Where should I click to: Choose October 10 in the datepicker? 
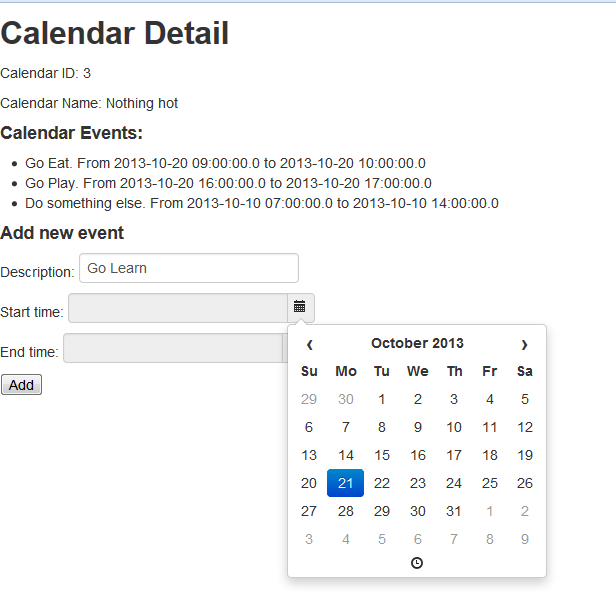(x=454, y=427)
